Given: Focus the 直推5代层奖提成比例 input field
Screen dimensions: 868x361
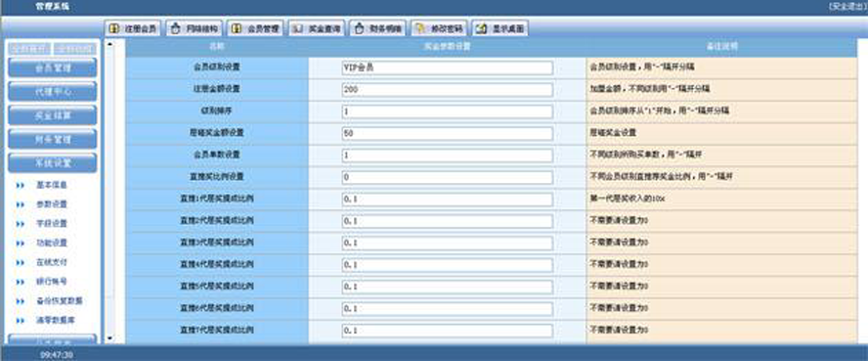Looking at the screenshot, I should (448, 287).
